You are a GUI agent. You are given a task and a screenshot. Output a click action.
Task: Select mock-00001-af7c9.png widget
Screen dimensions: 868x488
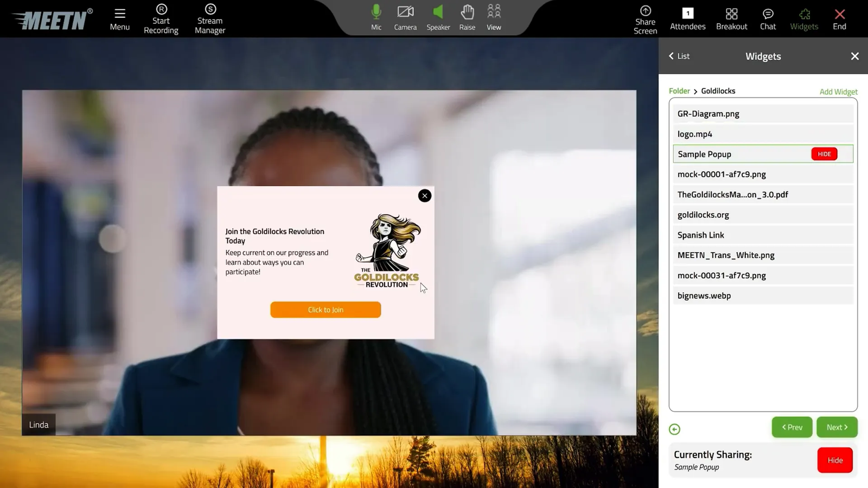[763, 174]
